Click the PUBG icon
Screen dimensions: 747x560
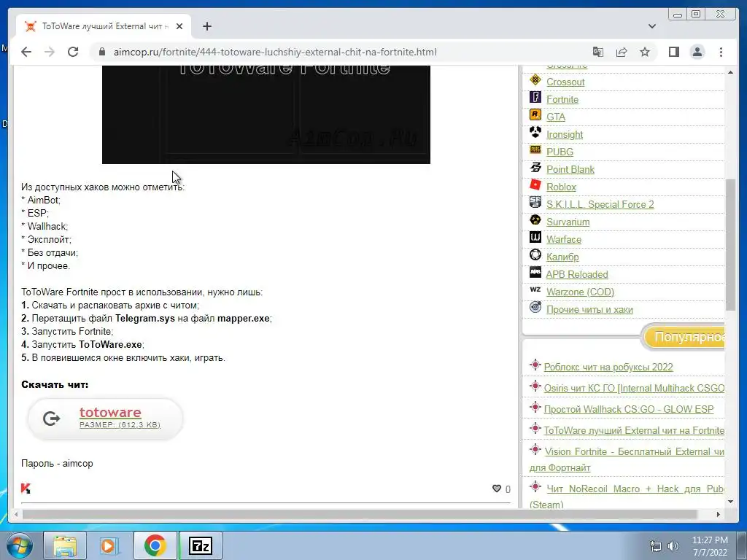click(535, 150)
